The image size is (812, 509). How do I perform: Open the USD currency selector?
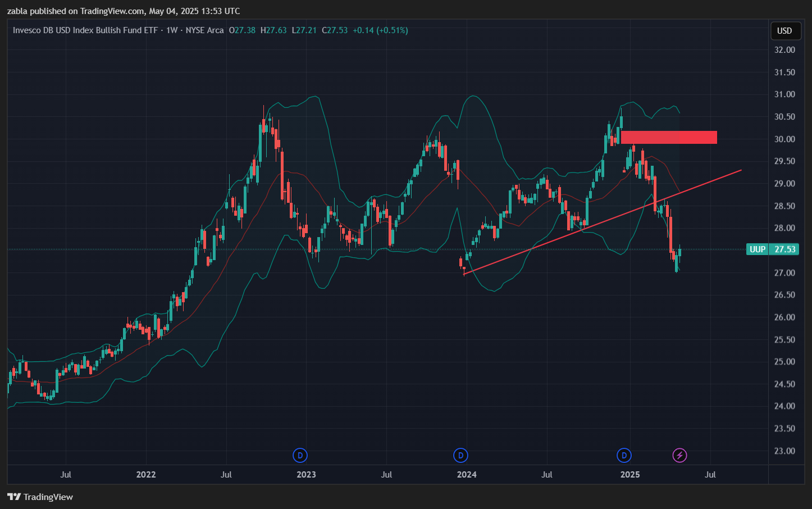pyautogui.click(x=784, y=31)
